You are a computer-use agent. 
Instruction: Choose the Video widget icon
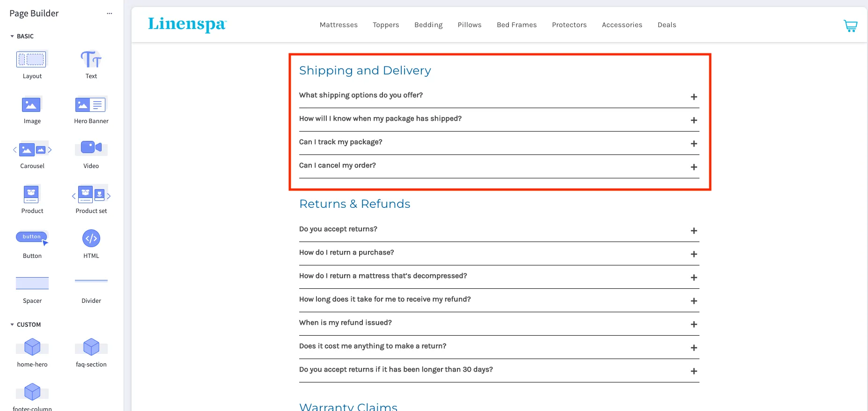tap(91, 148)
